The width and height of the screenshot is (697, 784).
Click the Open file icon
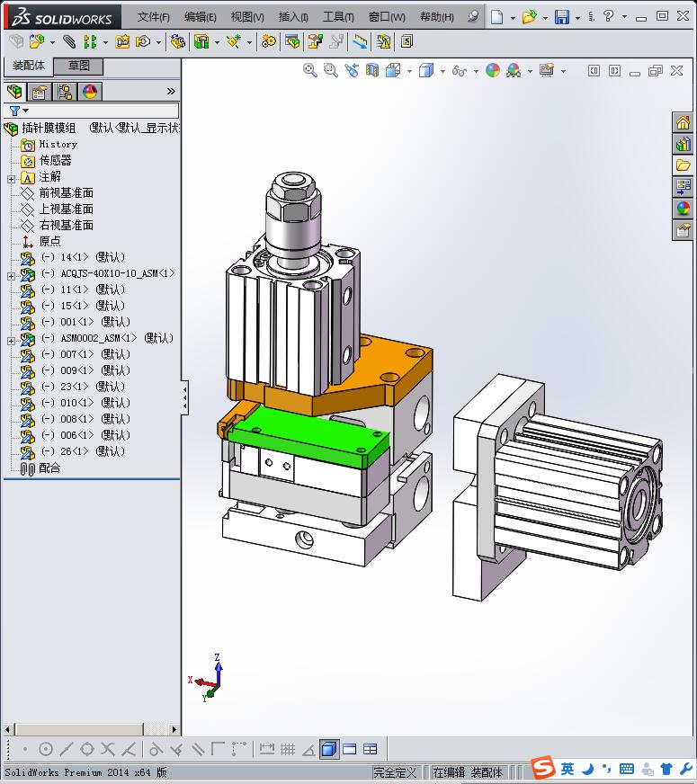pyautogui.click(x=529, y=17)
